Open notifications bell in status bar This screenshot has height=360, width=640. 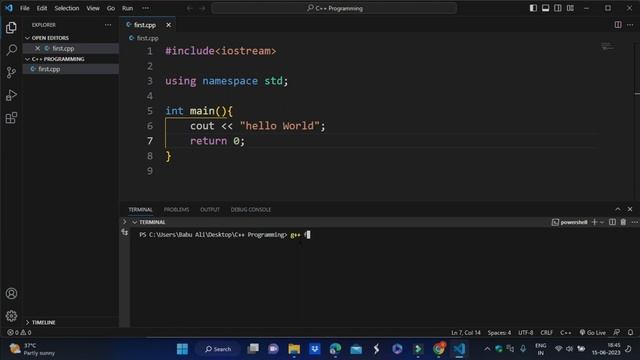click(631, 333)
